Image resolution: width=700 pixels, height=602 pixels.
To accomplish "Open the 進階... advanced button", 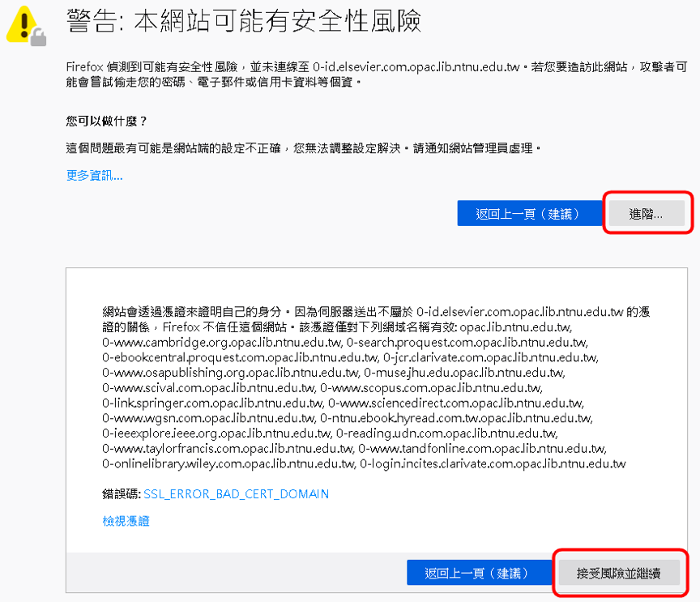I will coord(646,213).
